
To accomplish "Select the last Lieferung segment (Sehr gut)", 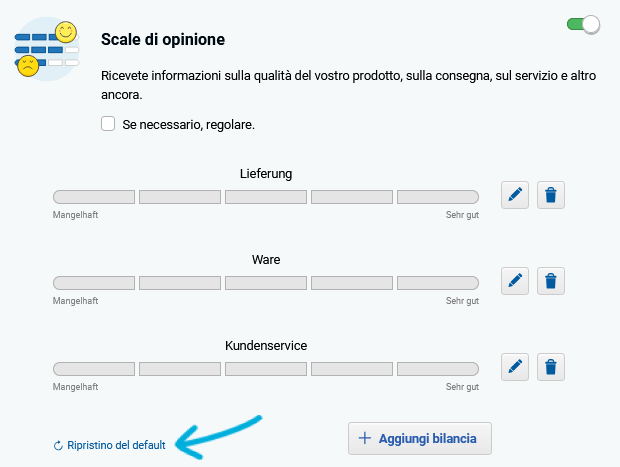I will click(x=438, y=197).
